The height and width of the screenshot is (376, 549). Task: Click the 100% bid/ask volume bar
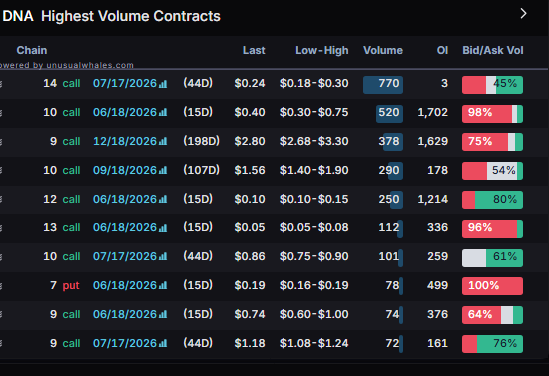(492, 286)
